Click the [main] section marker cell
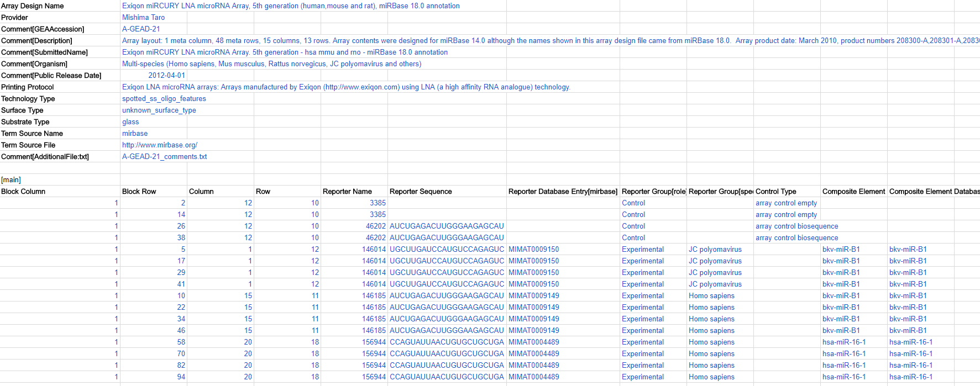Image resolution: width=980 pixels, height=386 pixels. click(11, 180)
